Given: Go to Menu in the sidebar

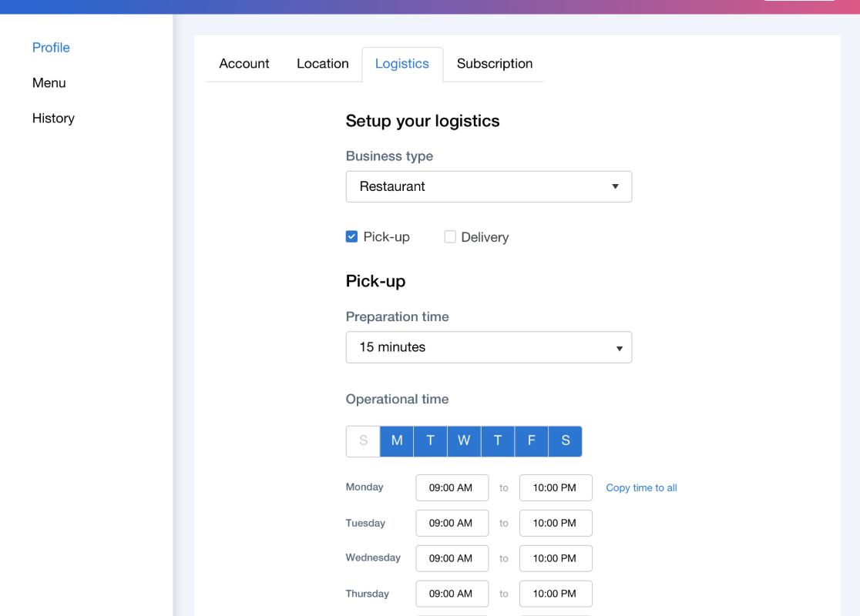Looking at the screenshot, I should coord(49,82).
